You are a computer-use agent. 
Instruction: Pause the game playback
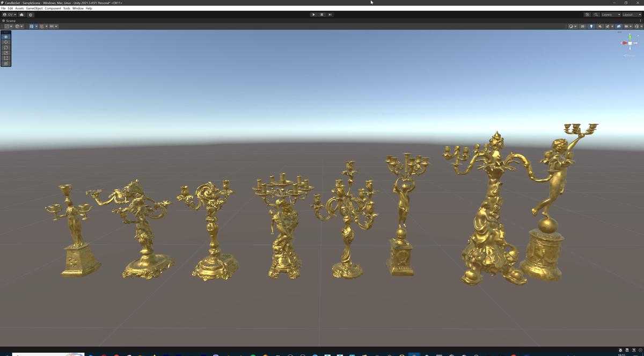[321, 14]
